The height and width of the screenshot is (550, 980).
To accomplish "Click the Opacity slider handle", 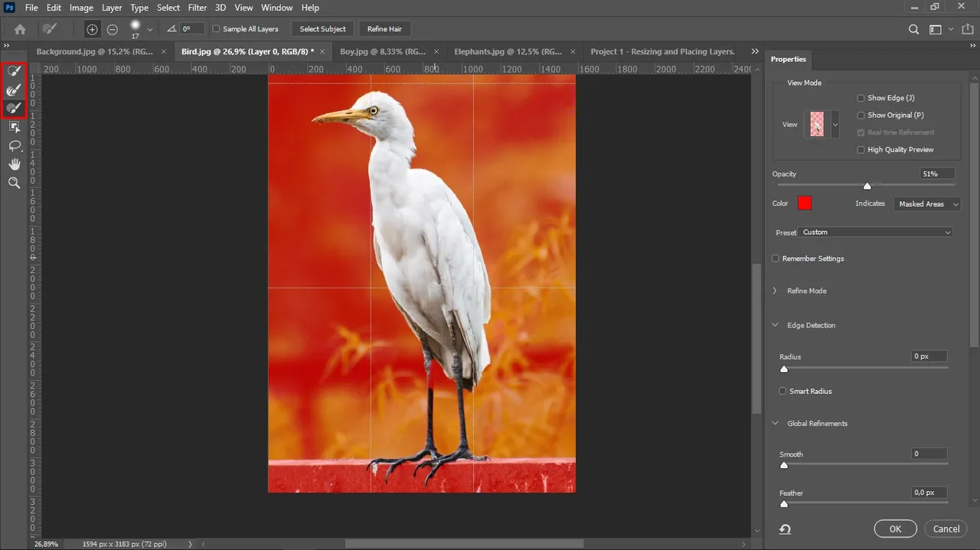I will (x=867, y=186).
